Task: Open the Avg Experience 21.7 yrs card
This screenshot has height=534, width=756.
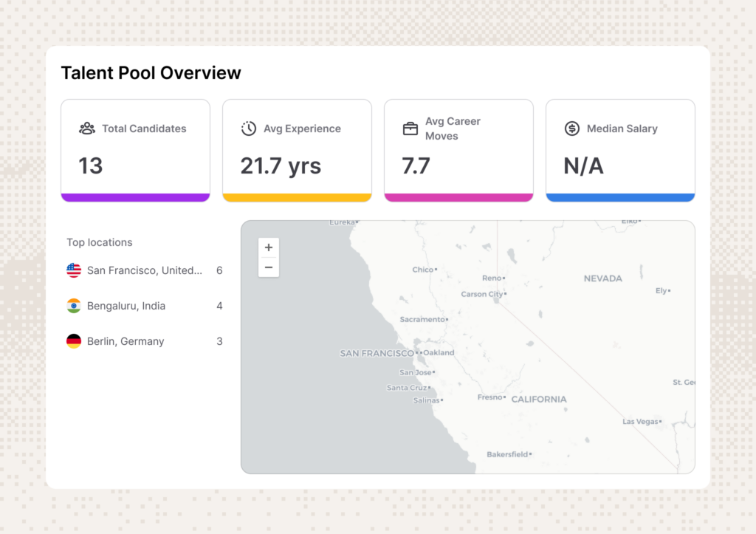Action: [x=297, y=151]
